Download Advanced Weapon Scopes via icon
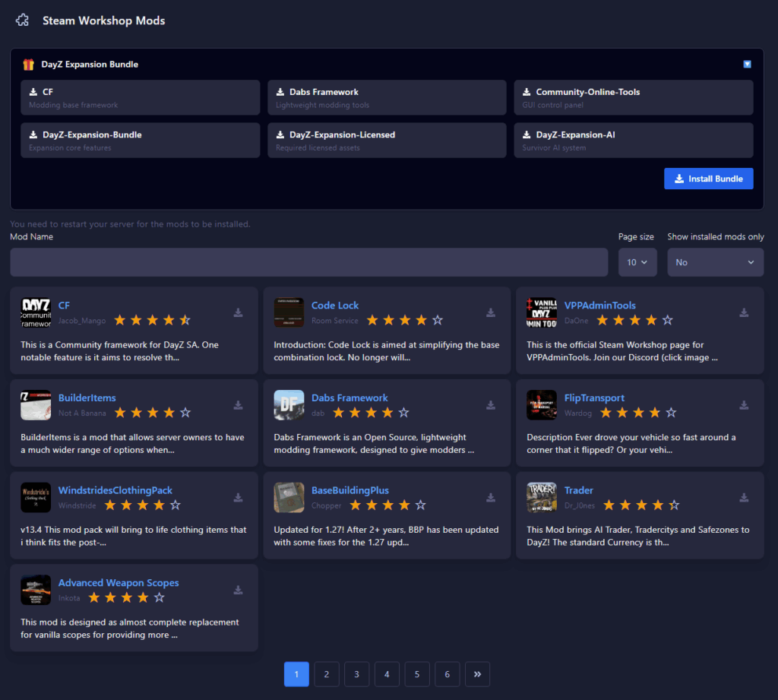Screen dimensions: 778x700 click(x=238, y=591)
